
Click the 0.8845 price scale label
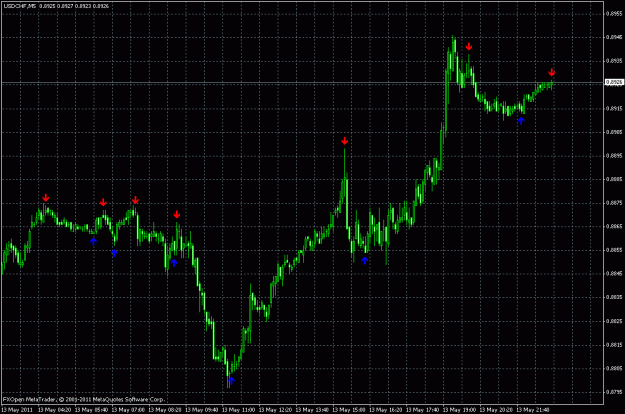[x=614, y=274]
